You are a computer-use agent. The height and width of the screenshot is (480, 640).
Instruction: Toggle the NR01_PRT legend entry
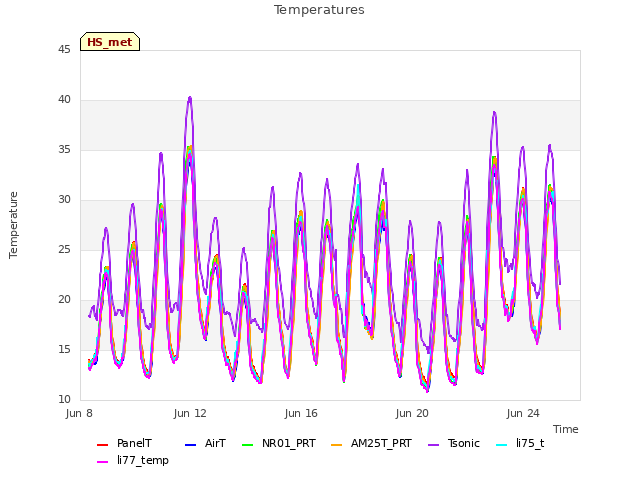[x=278, y=444]
